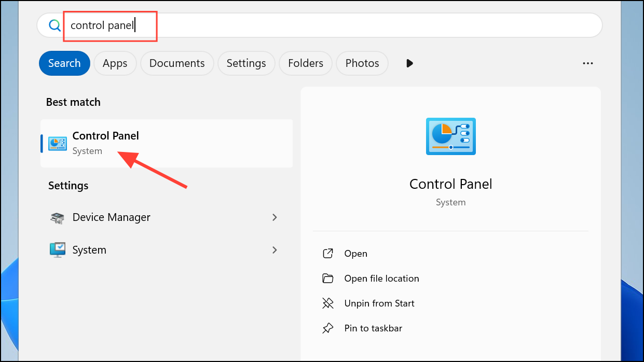
Task: Select the Apps filter tab
Action: pyautogui.click(x=115, y=63)
